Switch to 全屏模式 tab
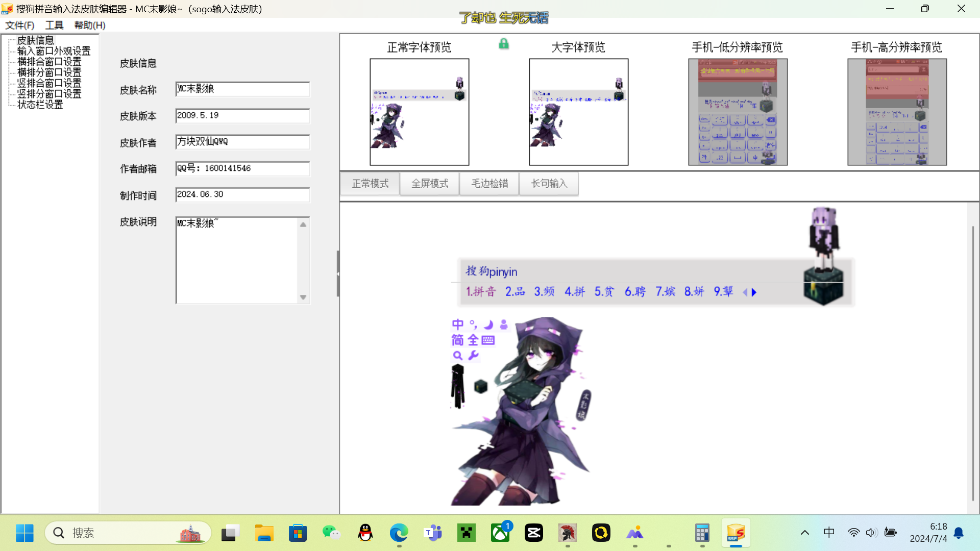980x551 pixels. 430,184
